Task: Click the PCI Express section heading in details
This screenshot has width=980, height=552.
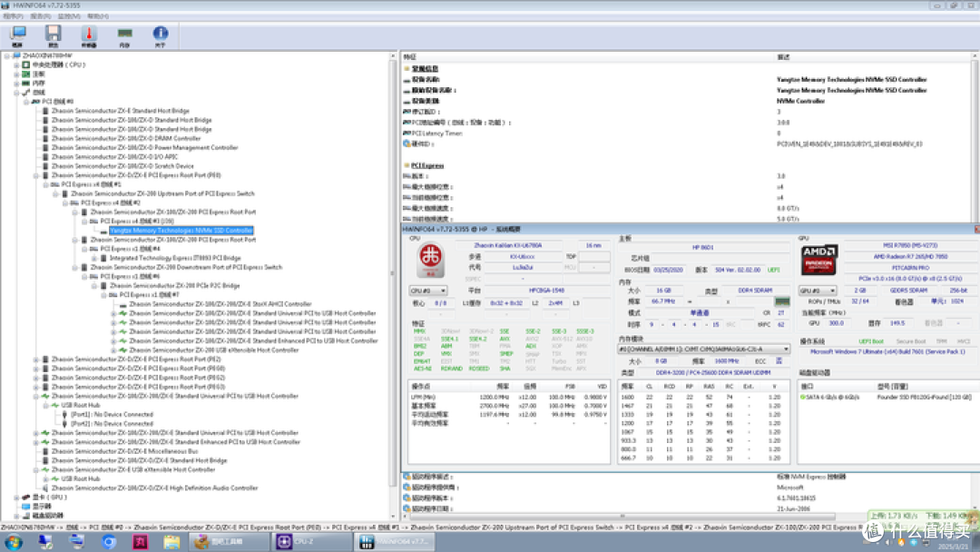Action: point(427,165)
